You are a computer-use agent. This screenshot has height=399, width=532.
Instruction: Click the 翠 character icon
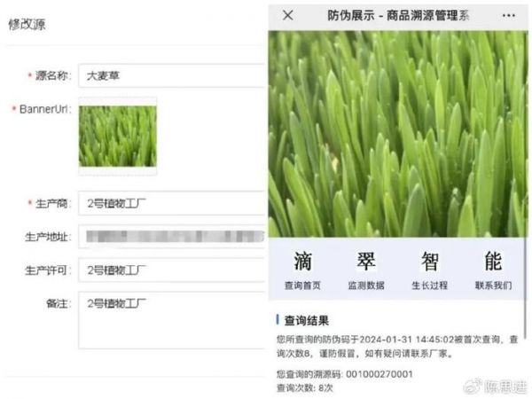pos(366,261)
